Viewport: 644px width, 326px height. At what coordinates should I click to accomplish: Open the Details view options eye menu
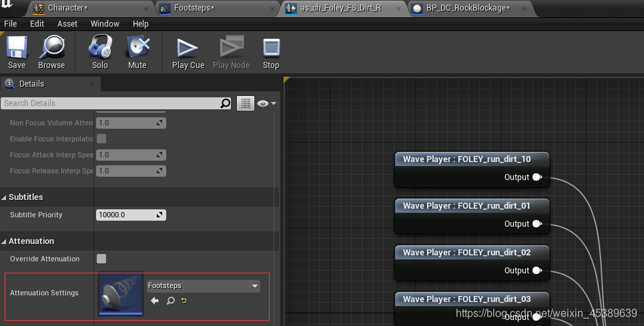pyautogui.click(x=266, y=103)
